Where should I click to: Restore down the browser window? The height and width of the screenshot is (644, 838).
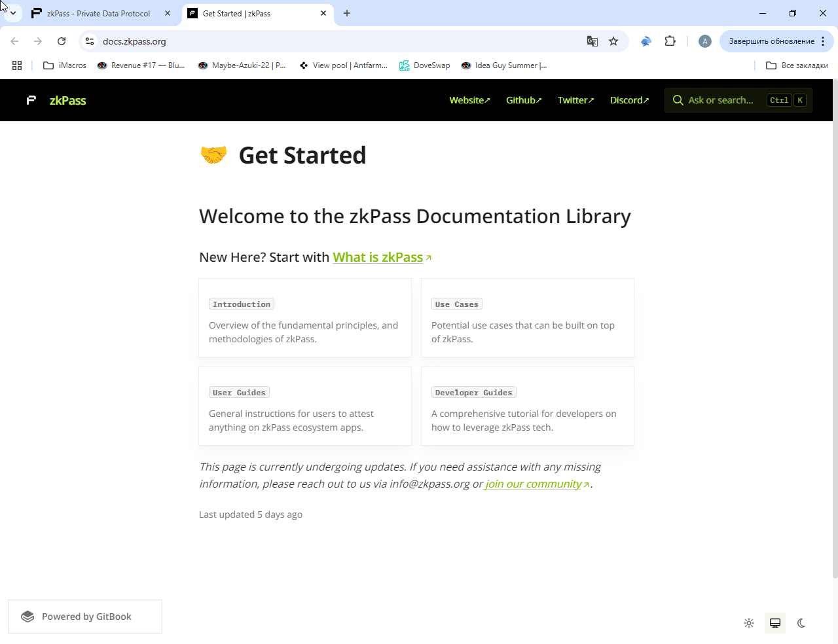click(x=793, y=13)
